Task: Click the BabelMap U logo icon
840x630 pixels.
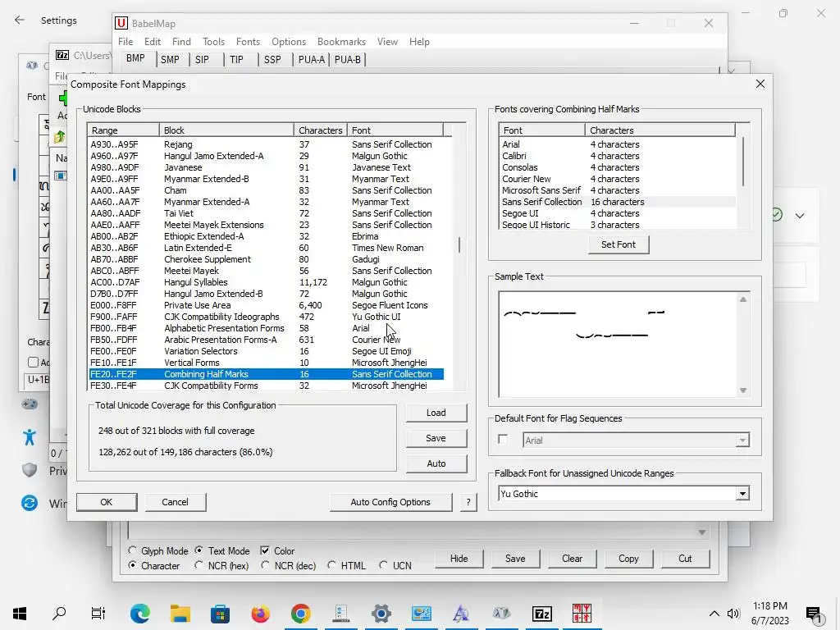Action: (121, 23)
